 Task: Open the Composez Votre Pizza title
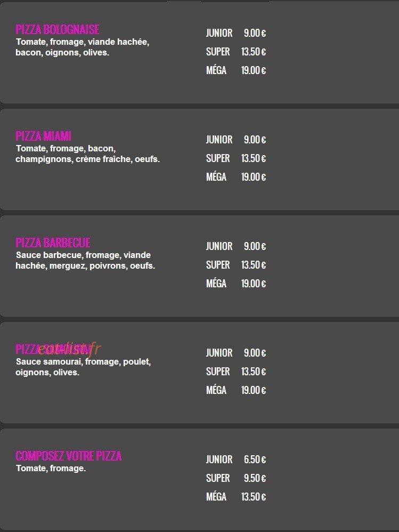(69, 456)
